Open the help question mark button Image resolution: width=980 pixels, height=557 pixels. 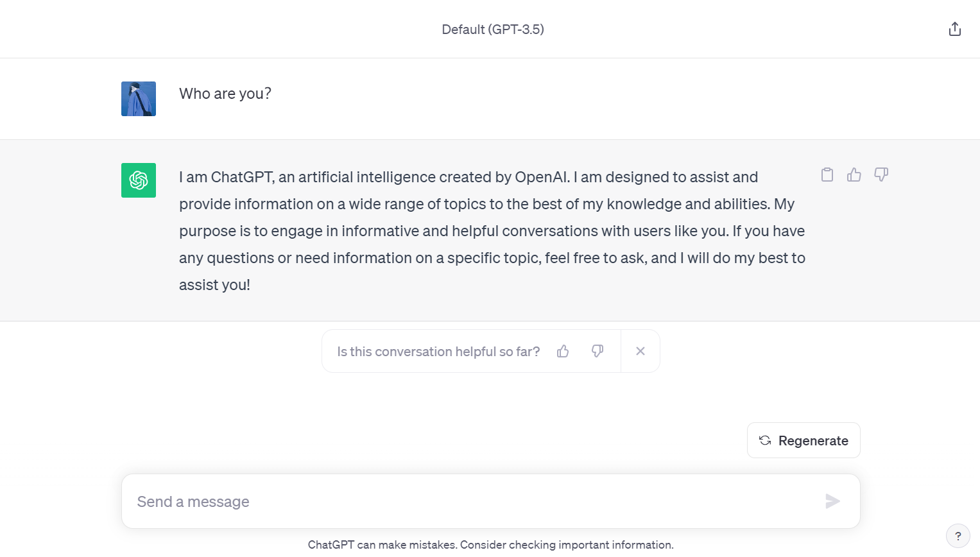point(958,536)
